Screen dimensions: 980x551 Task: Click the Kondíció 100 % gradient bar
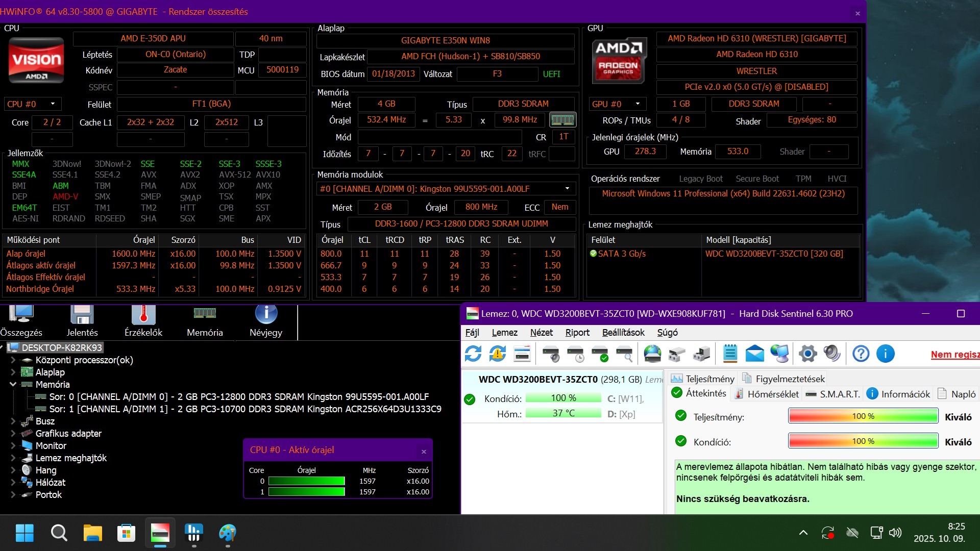coord(863,441)
